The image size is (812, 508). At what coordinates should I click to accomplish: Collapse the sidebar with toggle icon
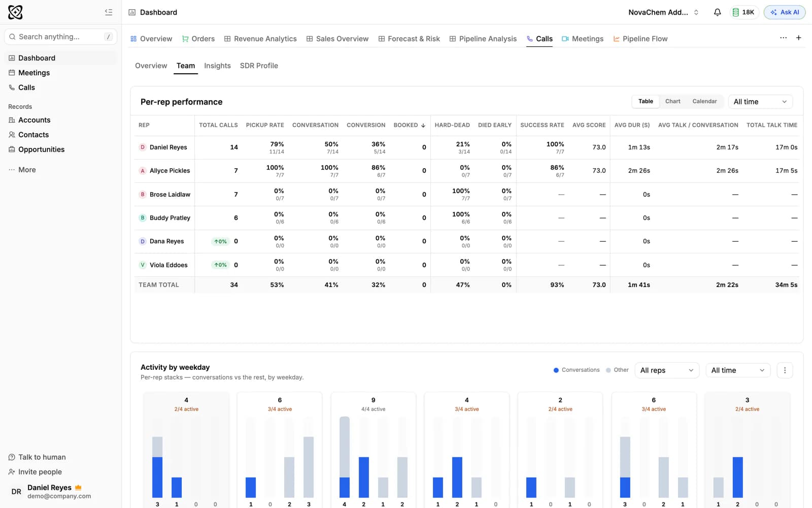point(109,12)
